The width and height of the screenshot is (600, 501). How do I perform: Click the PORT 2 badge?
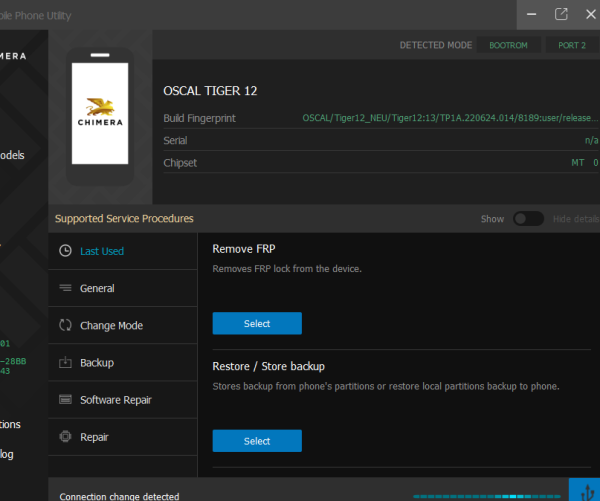click(572, 45)
